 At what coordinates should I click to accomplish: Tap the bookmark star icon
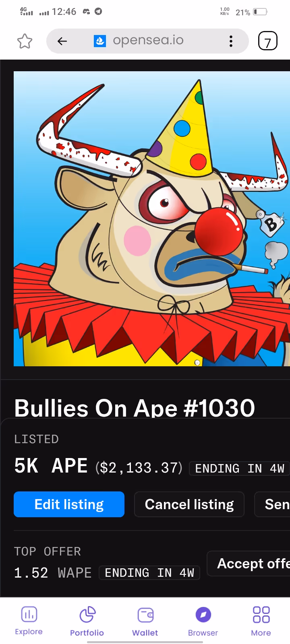point(25,41)
